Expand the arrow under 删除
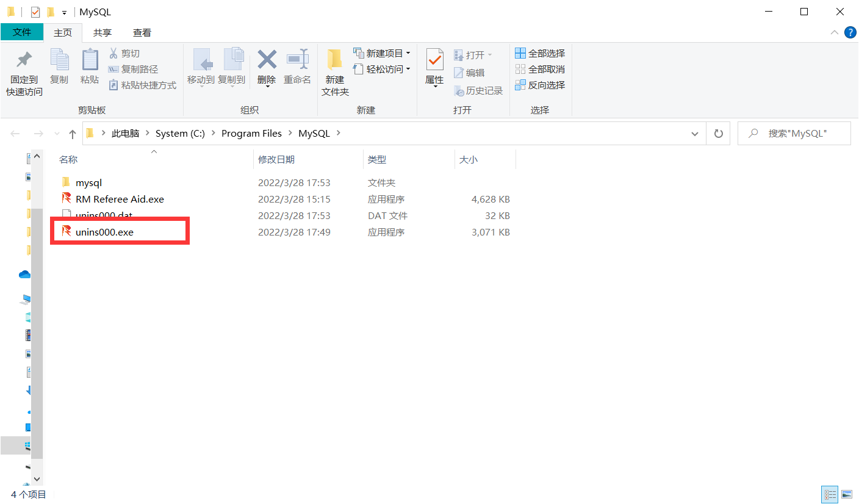 click(x=267, y=86)
